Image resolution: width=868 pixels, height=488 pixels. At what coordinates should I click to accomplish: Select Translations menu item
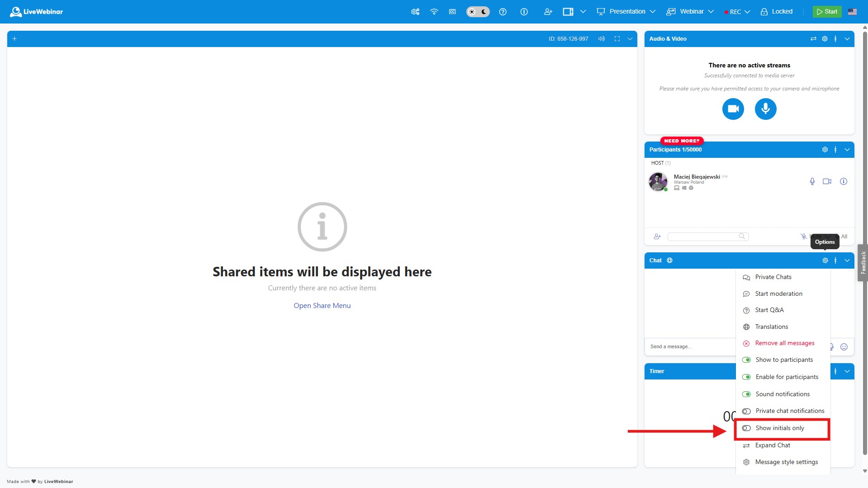783,327
